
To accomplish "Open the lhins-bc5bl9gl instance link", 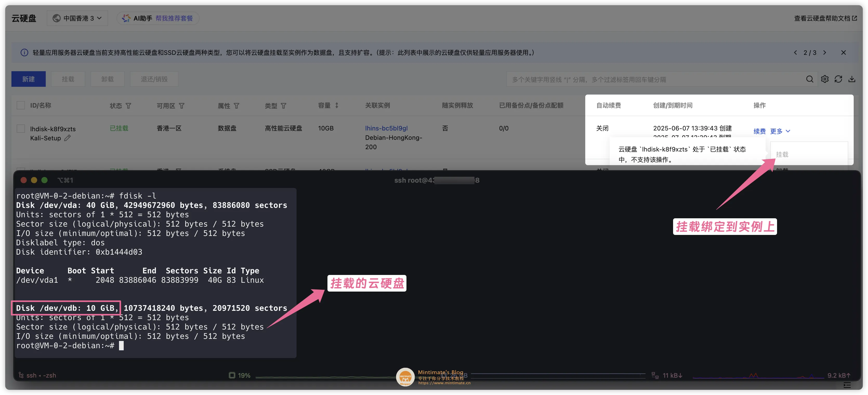I will tap(386, 128).
